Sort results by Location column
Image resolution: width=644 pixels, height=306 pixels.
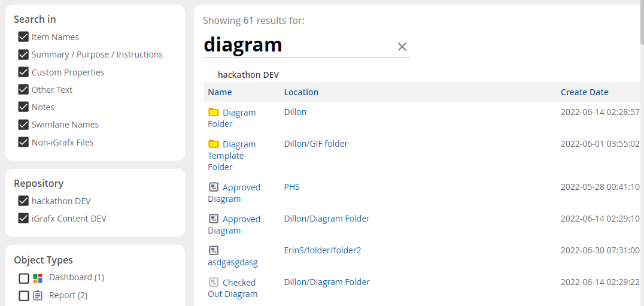pos(301,92)
